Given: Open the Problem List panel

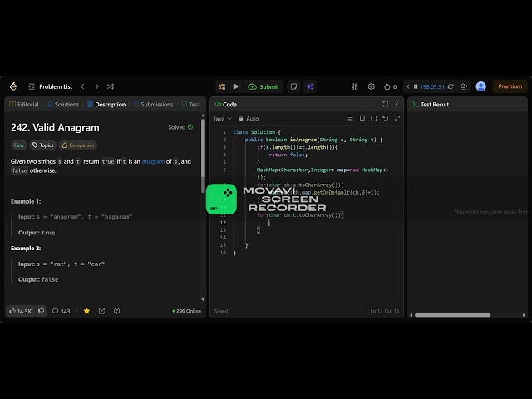Looking at the screenshot, I should pyautogui.click(x=51, y=86).
